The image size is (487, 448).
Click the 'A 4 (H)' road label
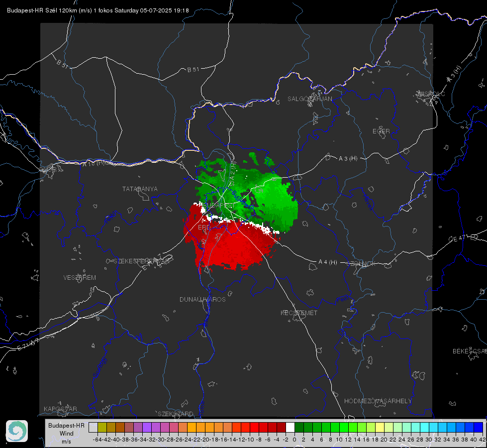(328, 262)
